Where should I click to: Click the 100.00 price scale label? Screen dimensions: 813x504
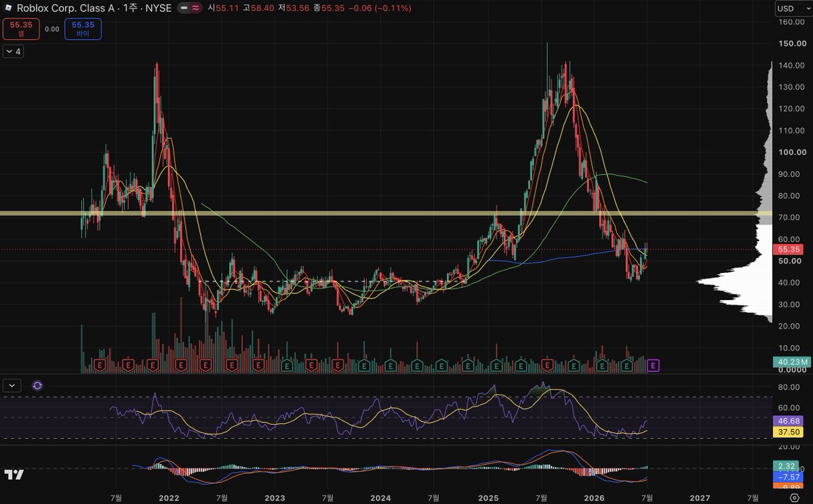point(792,152)
